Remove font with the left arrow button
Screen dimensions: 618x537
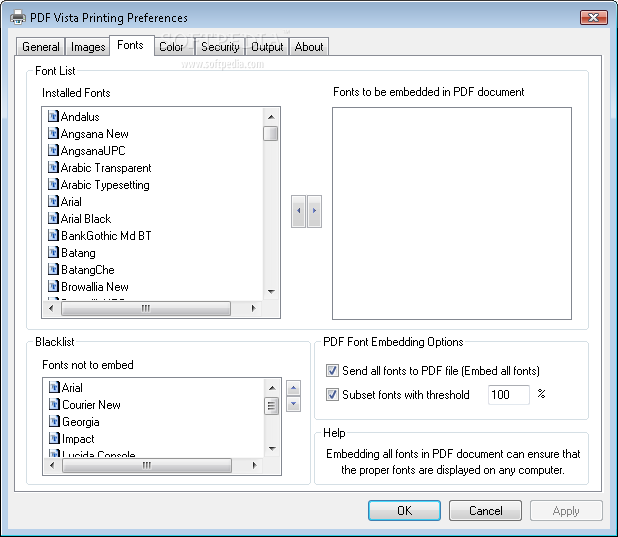click(x=298, y=211)
